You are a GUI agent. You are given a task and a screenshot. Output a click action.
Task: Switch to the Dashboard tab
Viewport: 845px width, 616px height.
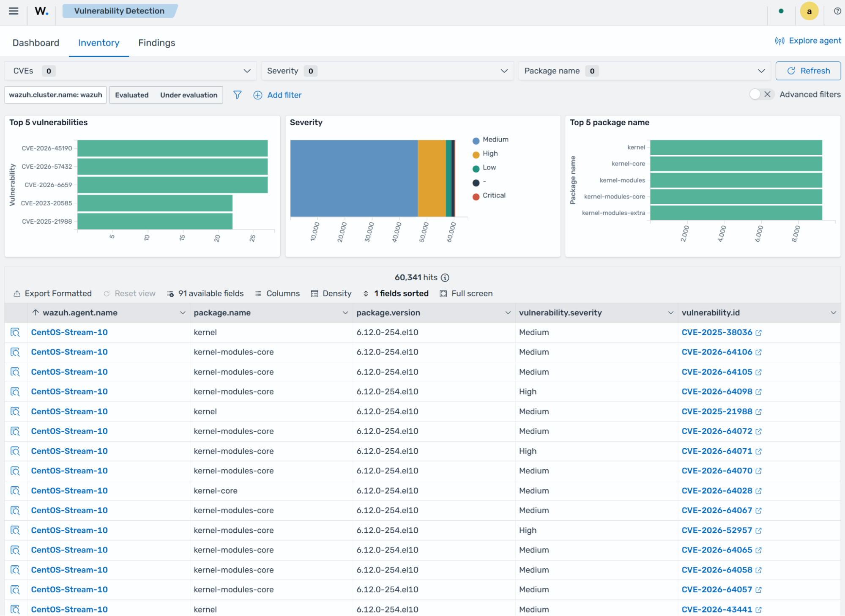click(36, 43)
